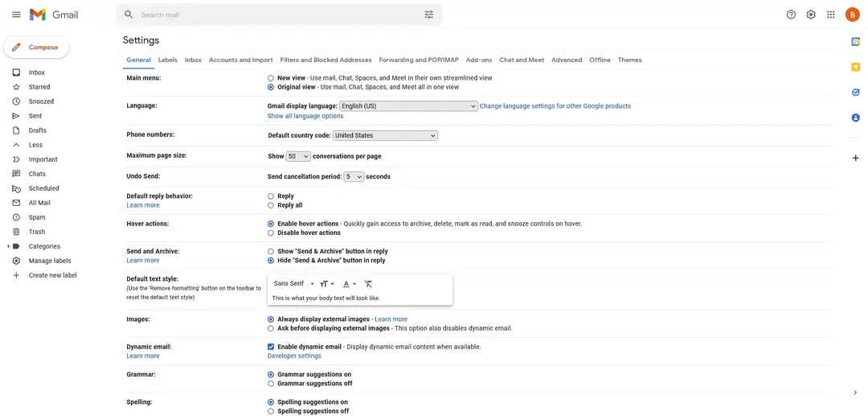Click Learn more next to external images

click(391, 319)
